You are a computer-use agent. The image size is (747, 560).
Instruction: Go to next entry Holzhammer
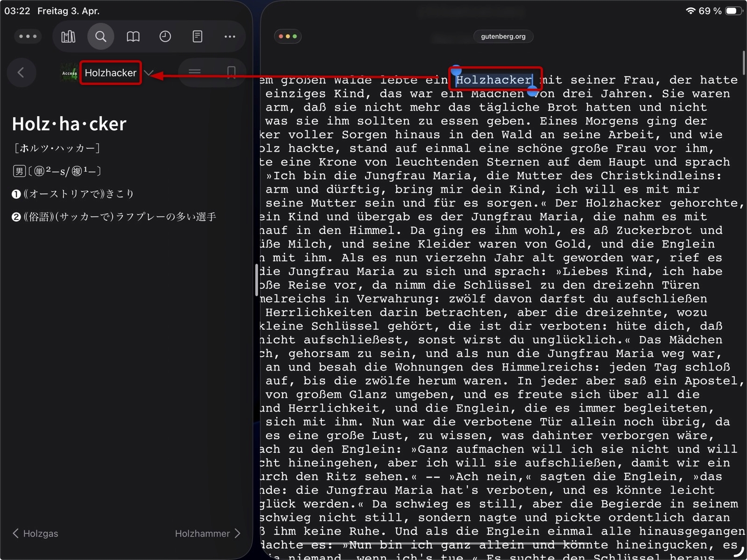coord(207,533)
